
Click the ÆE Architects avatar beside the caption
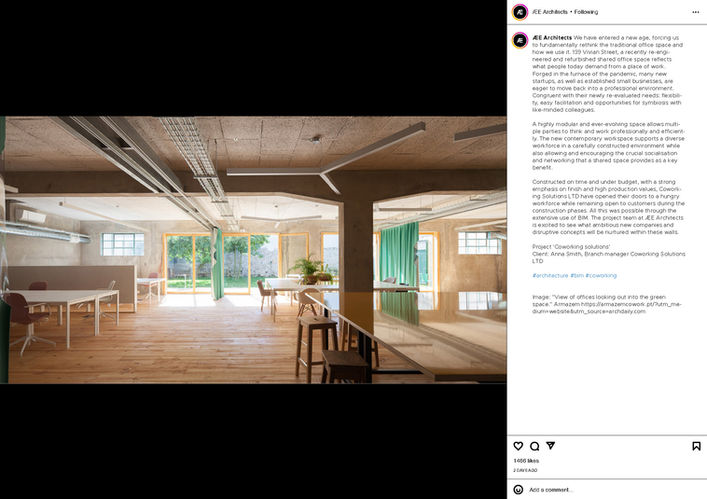pyautogui.click(x=520, y=41)
